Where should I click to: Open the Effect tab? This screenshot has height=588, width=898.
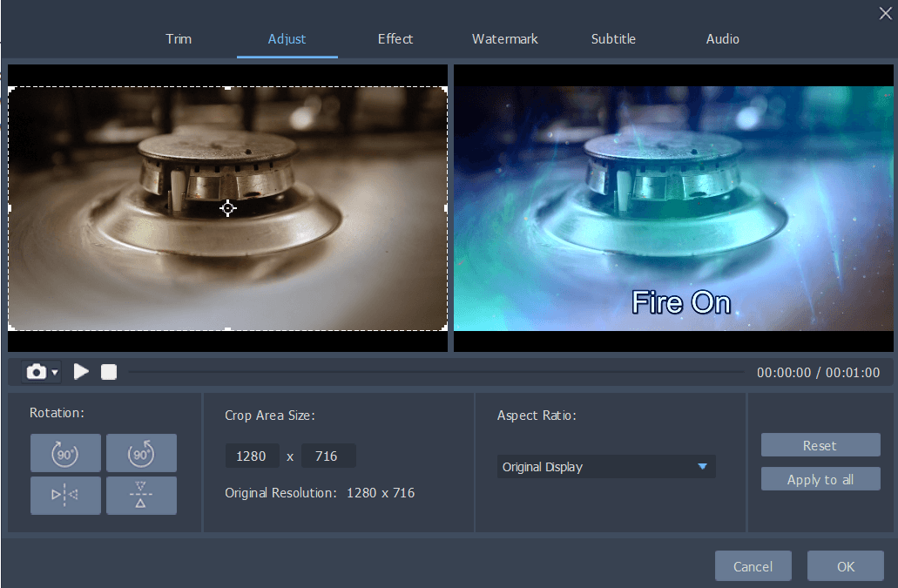[395, 39]
